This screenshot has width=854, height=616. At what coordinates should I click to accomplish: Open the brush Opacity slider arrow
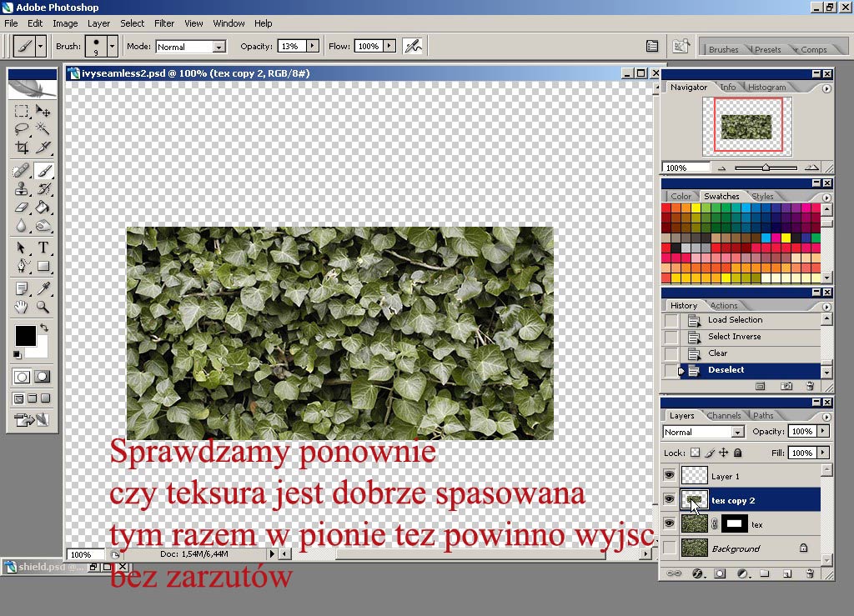pyautogui.click(x=313, y=47)
